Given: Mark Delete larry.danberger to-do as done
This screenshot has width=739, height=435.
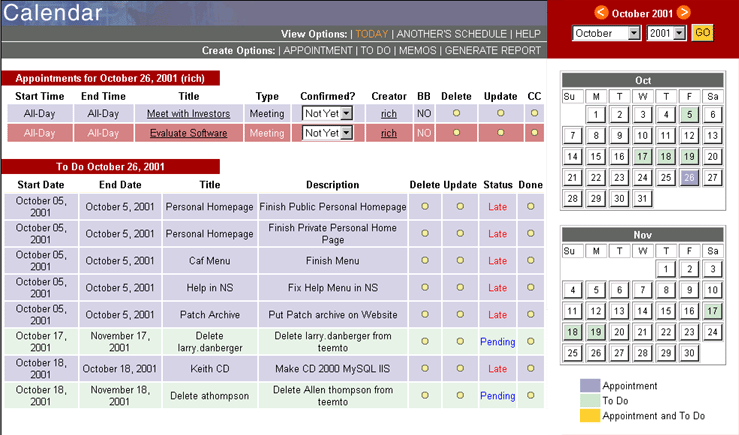Looking at the screenshot, I should [531, 341].
